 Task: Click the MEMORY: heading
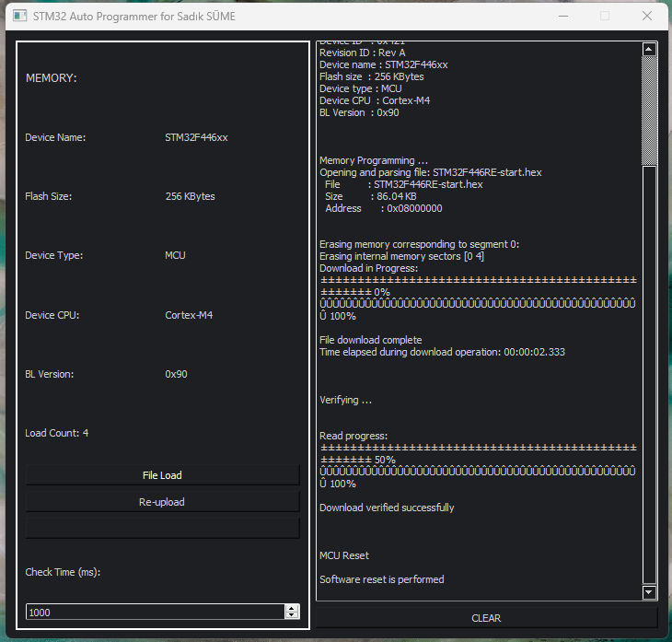(x=51, y=78)
